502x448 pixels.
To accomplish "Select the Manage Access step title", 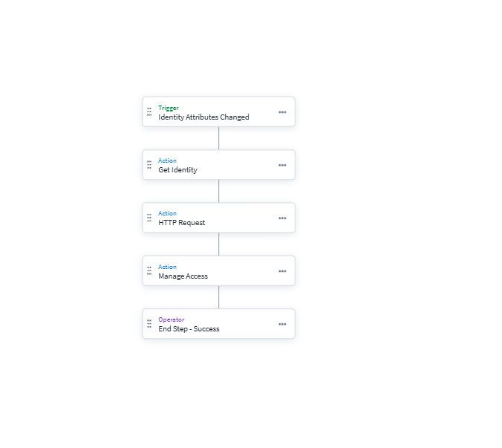I will 183,276.
